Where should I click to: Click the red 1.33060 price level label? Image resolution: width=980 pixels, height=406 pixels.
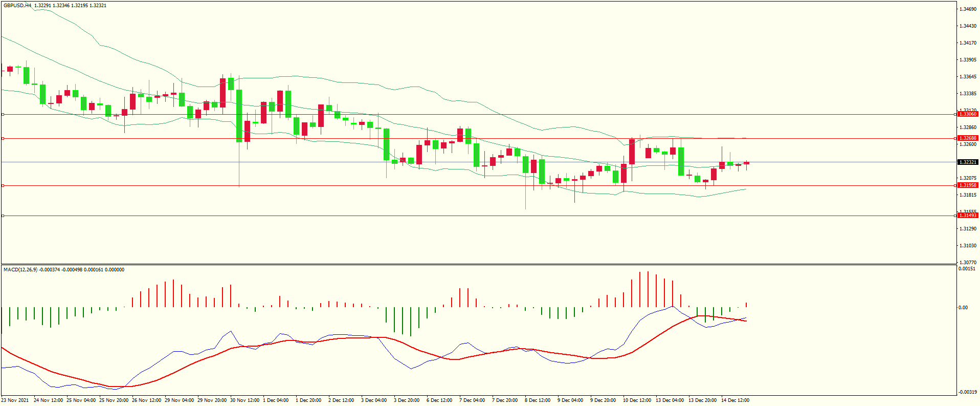pos(968,114)
